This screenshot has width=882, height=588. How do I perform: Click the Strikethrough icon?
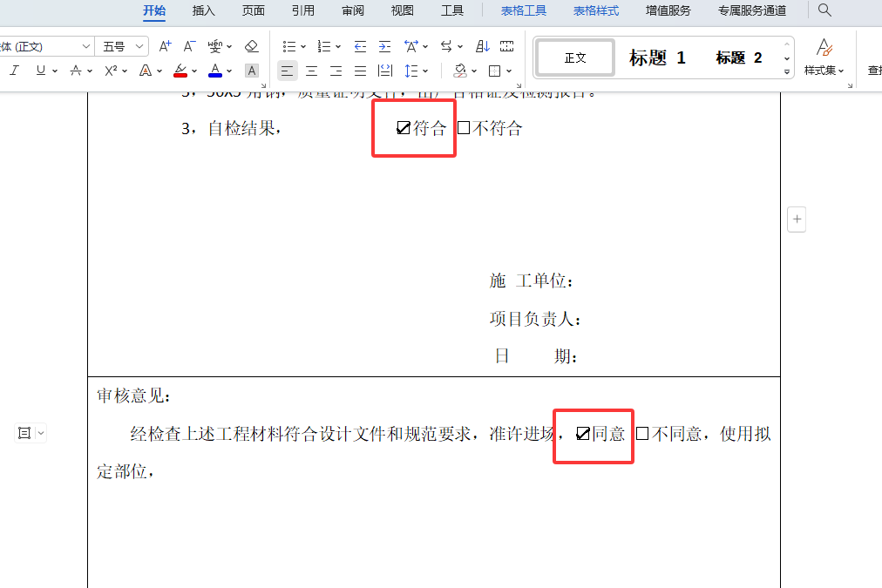[75, 71]
